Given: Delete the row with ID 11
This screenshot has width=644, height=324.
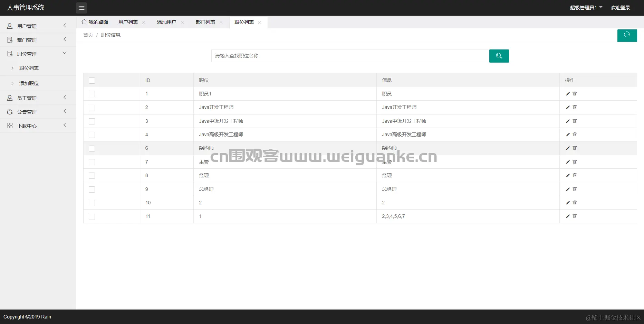Looking at the screenshot, I should [x=575, y=216].
